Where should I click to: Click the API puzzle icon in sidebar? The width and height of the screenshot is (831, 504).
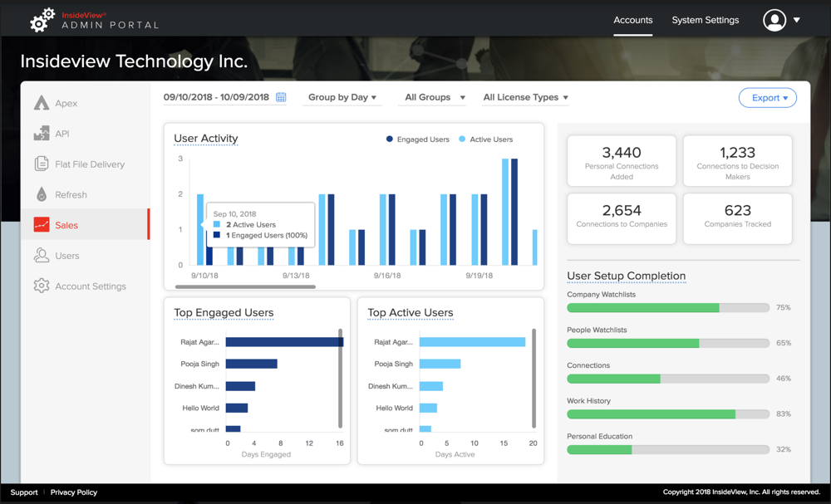(x=42, y=134)
